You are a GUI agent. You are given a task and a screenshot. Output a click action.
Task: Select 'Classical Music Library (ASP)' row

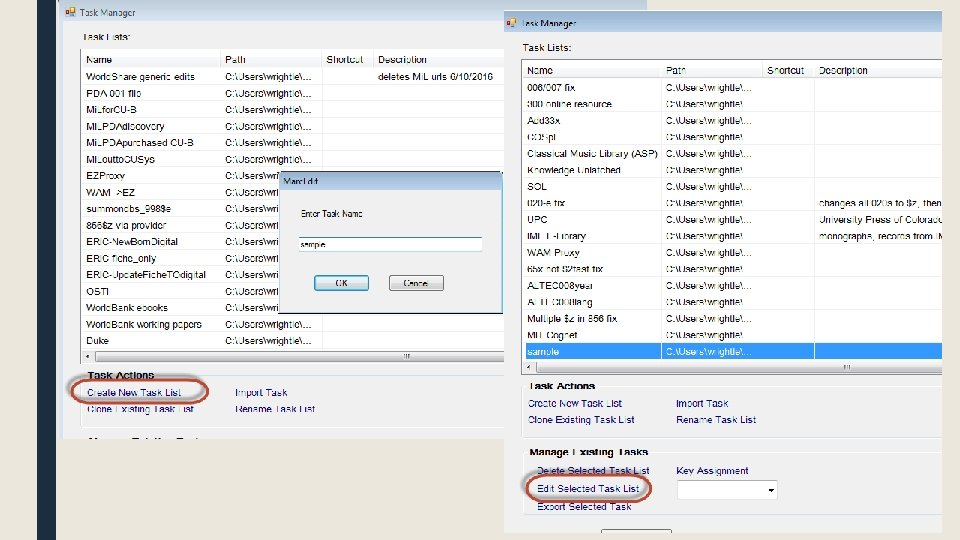(733, 154)
